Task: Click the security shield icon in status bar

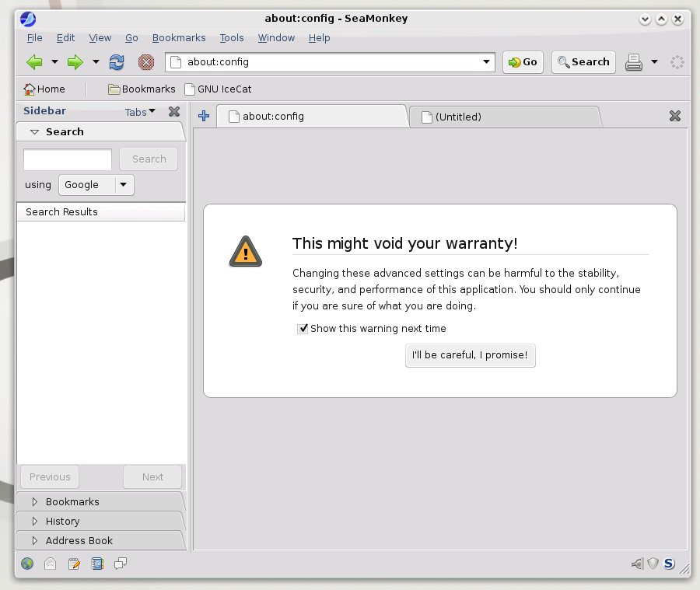Action: [653, 564]
